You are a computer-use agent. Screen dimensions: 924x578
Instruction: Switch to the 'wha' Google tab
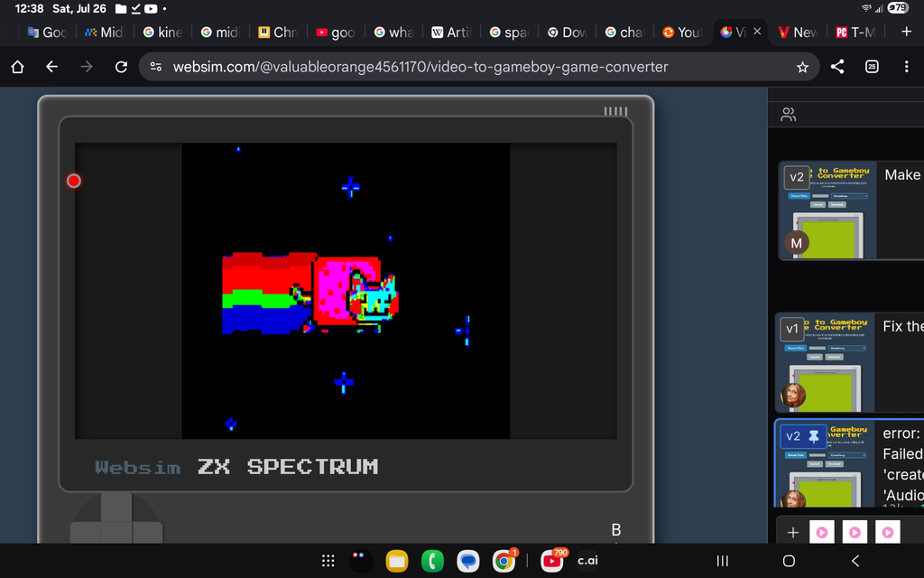[x=393, y=33]
